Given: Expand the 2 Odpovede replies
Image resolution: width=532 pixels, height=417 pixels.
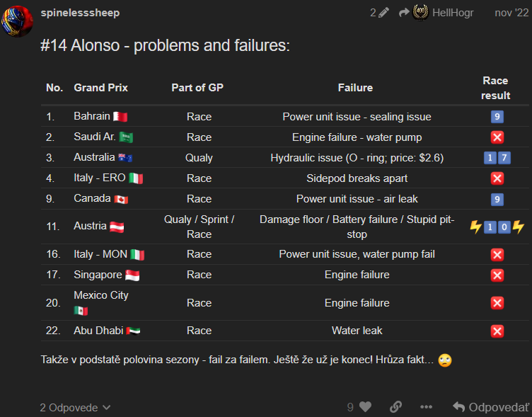Looking at the screenshot, I should (75, 407).
